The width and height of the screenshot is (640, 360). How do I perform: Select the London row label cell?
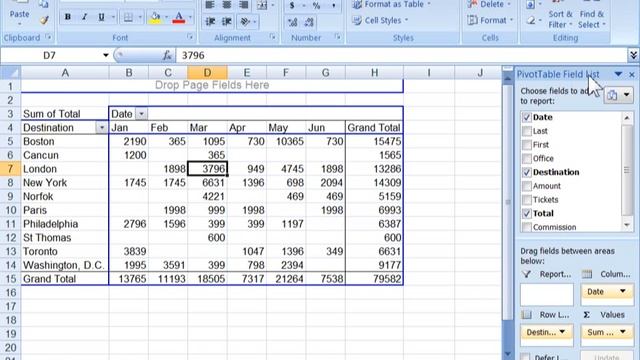tap(65, 169)
